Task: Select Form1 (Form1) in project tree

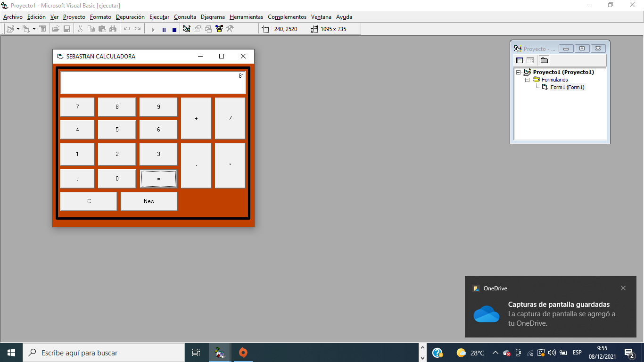Action: pyautogui.click(x=567, y=87)
